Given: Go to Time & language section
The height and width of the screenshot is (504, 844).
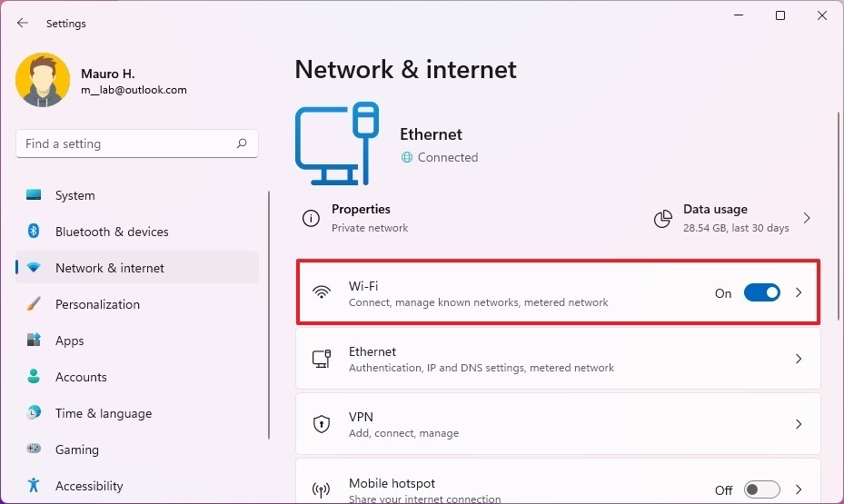Looking at the screenshot, I should [103, 413].
